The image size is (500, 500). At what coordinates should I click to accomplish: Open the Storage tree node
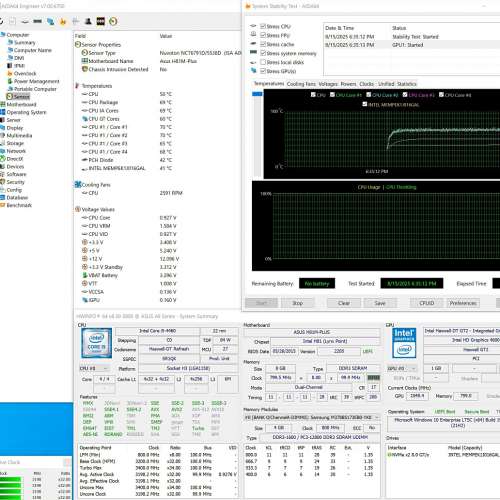(x=15, y=143)
